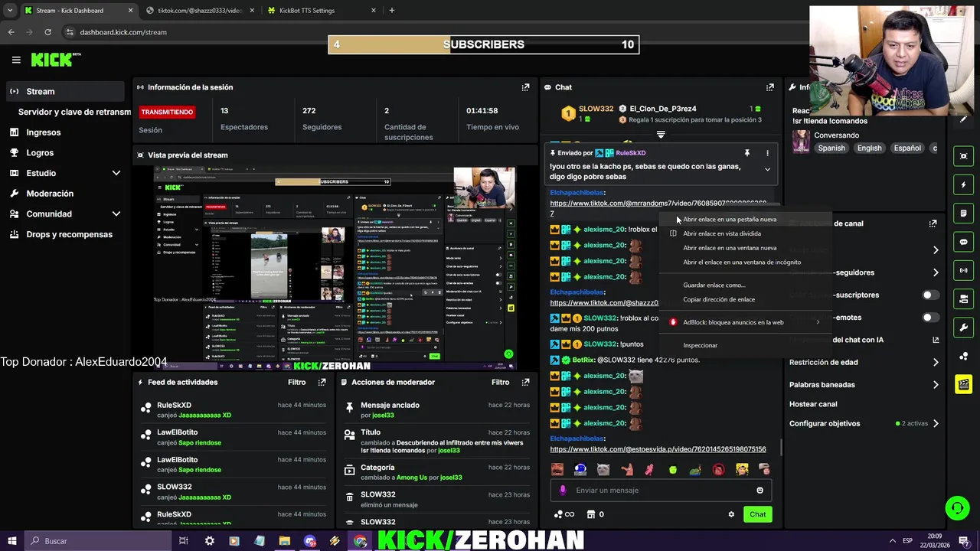Click the wrench icon in right sidebar
980x551 pixels.
point(964,328)
